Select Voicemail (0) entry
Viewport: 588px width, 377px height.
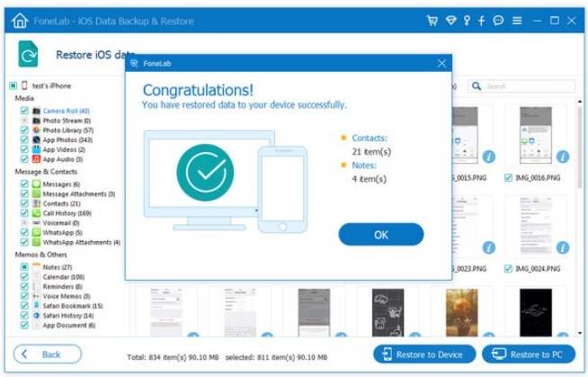pos(61,223)
